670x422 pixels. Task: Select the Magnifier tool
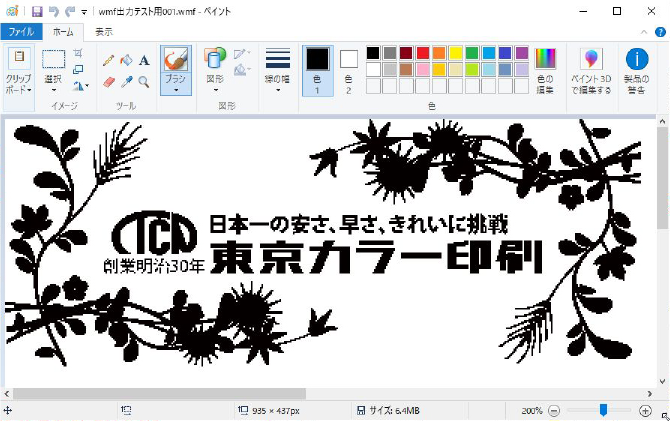click(144, 82)
